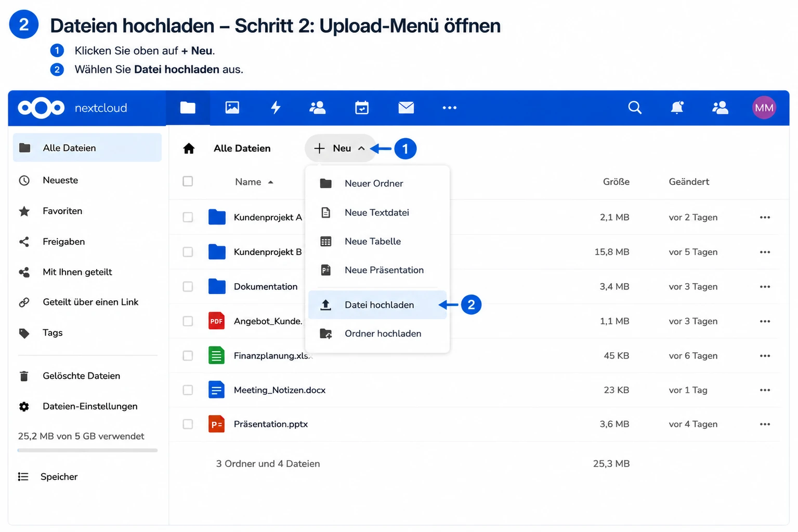This screenshot has height=532, width=798.
Task: Open actions menu for Präsentation.pptx
Action: (x=765, y=424)
